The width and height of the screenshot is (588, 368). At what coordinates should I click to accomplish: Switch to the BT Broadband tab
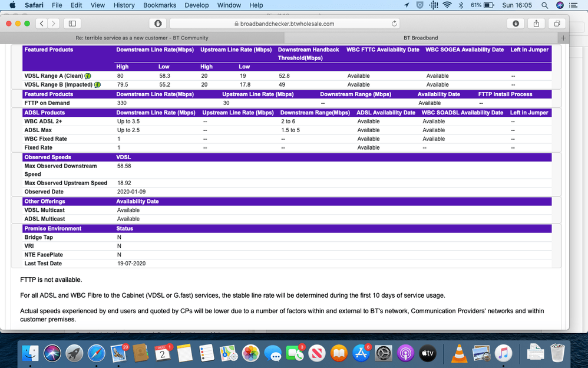[420, 37]
